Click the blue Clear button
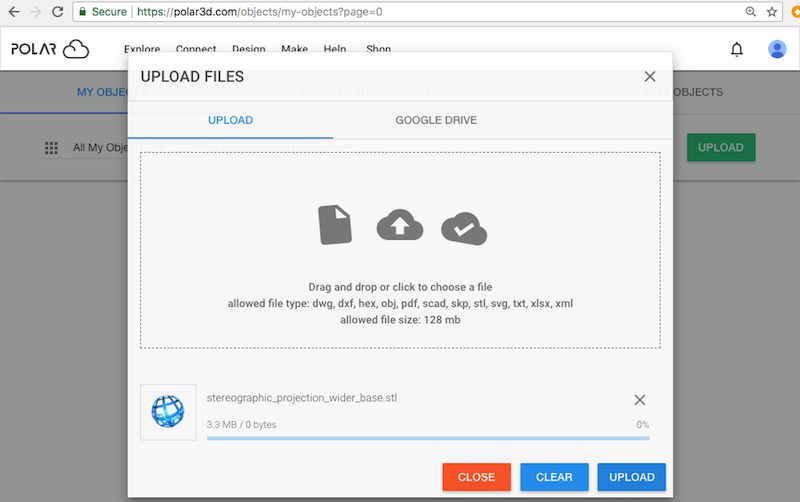The image size is (800, 502). click(x=554, y=477)
